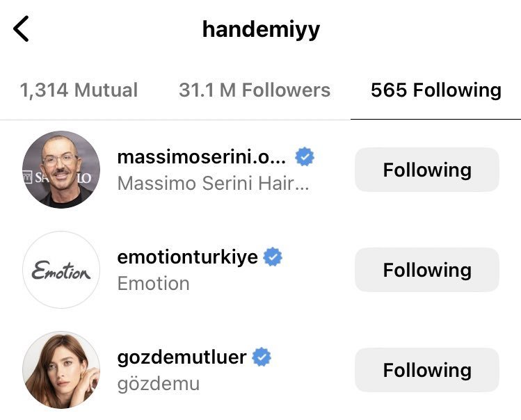Image resolution: width=521 pixels, height=420 pixels.
Task: Toggle Following button for gozdemutluer
Action: pyautogui.click(x=427, y=369)
